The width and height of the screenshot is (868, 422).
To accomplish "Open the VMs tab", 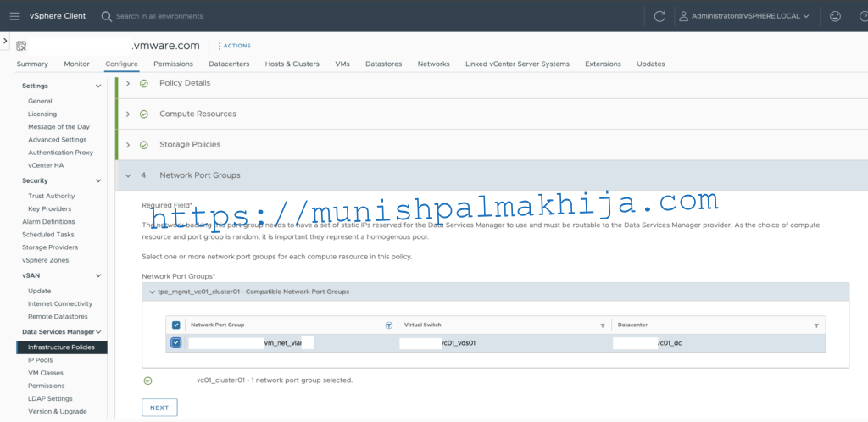I will pyautogui.click(x=342, y=64).
